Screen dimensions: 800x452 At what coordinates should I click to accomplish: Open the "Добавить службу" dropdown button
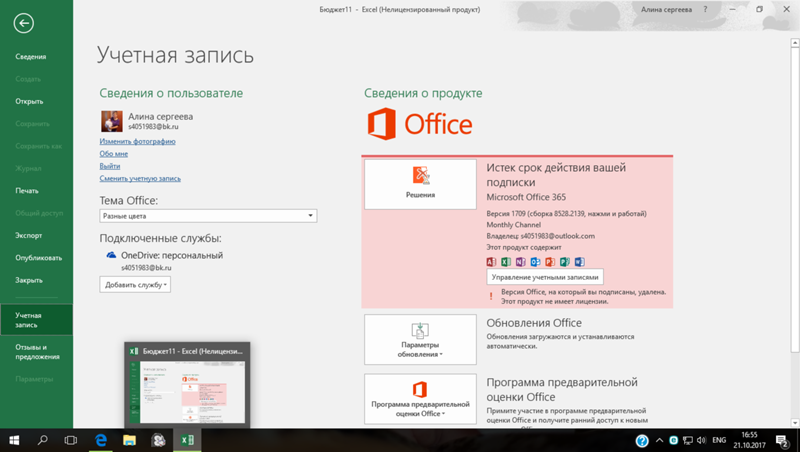pos(135,285)
